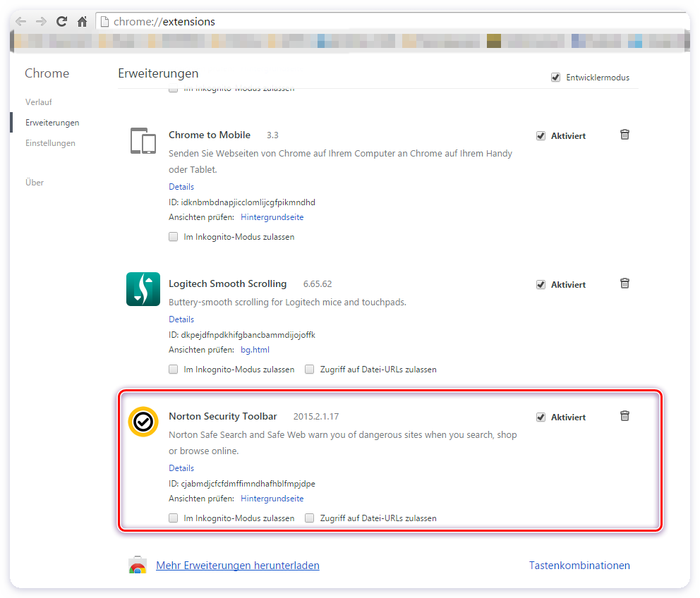The image size is (700, 598).
Task: Inspect Chrome to Mobile Hintergrundseite link
Action: [x=272, y=217]
